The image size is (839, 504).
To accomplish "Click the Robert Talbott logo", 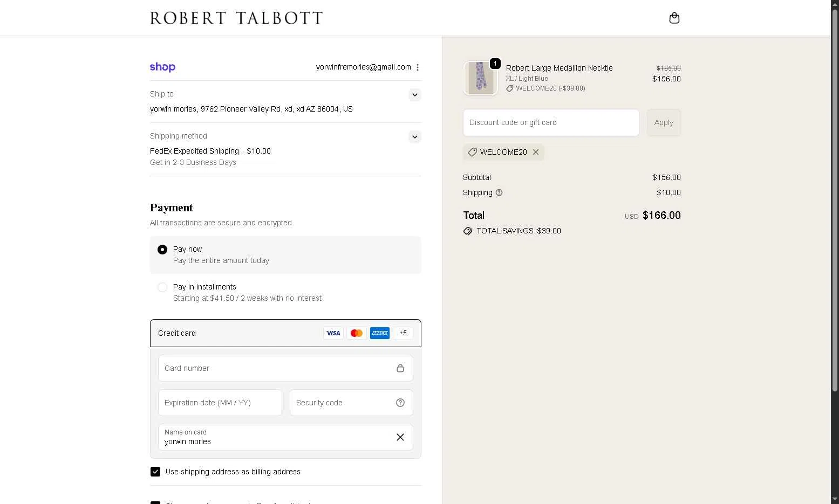I will [x=236, y=18].
